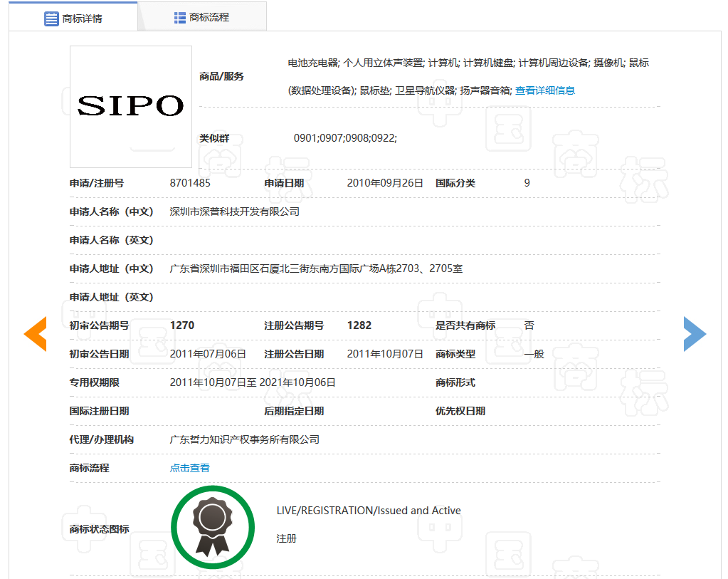Screen dimensions: 728x579
Task: Click the 商品/服务 label
Action: click(221, 77)
